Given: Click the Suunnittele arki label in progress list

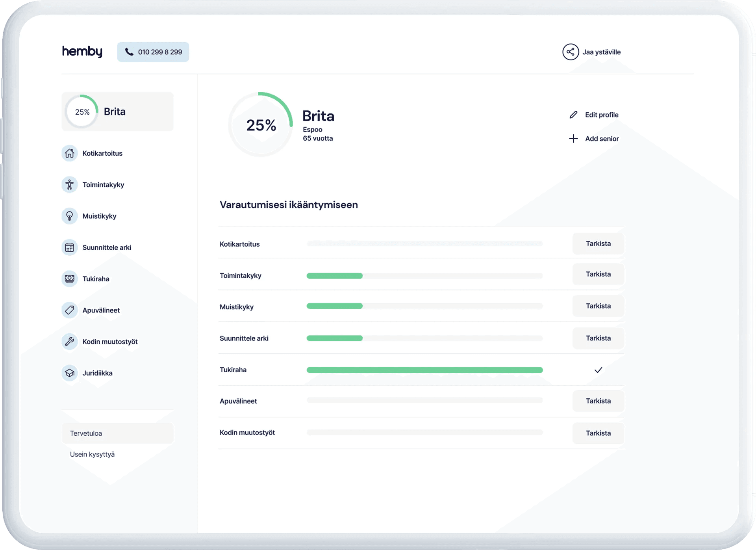Looking at the screenshot, I should pyautogui.click(x=244, y=338).
